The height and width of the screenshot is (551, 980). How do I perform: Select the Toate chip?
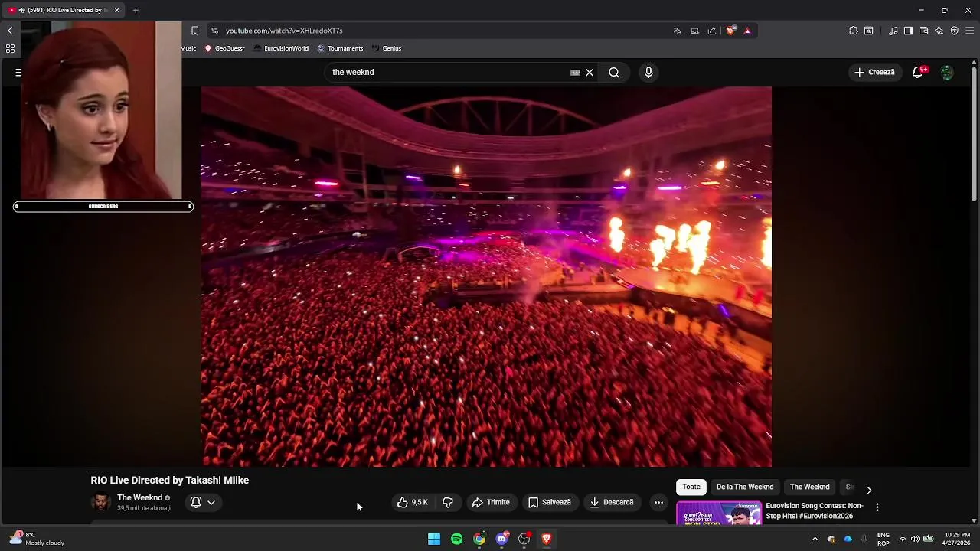pyautogui.click(x=691, y=487)
